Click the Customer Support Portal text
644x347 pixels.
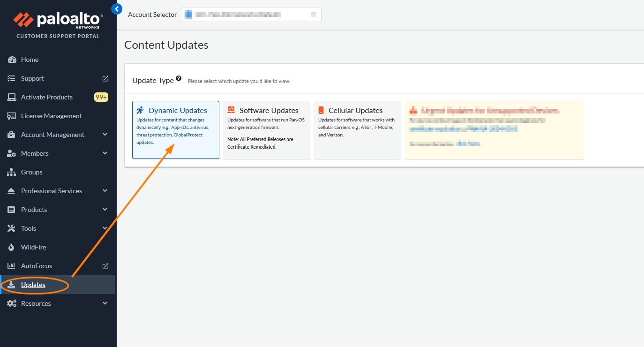coord(58,36)
